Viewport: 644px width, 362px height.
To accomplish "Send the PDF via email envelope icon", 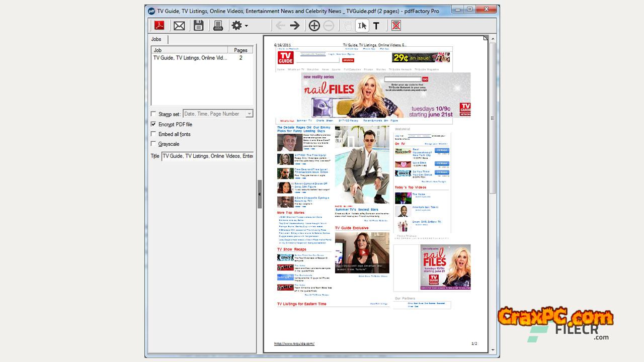I will pos(179,26).
